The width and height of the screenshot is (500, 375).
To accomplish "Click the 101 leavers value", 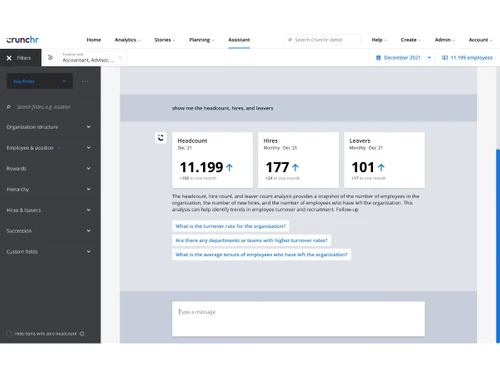I will pyautogui.click(x=363, y=167).
